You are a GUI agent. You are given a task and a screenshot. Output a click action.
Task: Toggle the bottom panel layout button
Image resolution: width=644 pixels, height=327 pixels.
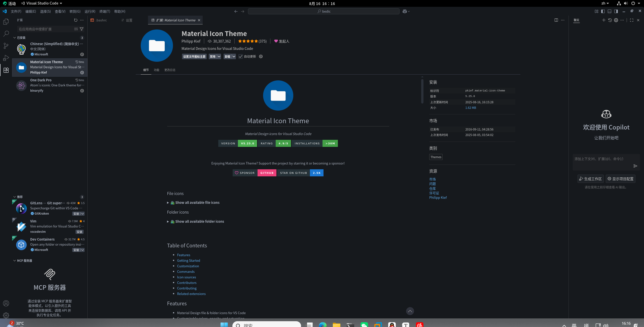coord(609,11)
